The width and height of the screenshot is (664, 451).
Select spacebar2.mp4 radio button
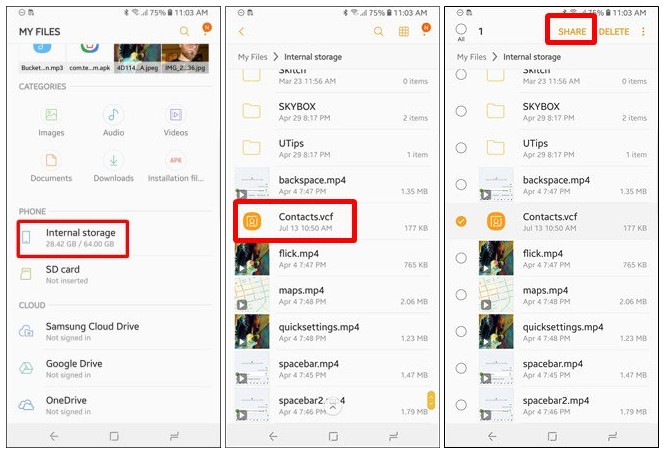pyautogui.click(x=461, y=405)
